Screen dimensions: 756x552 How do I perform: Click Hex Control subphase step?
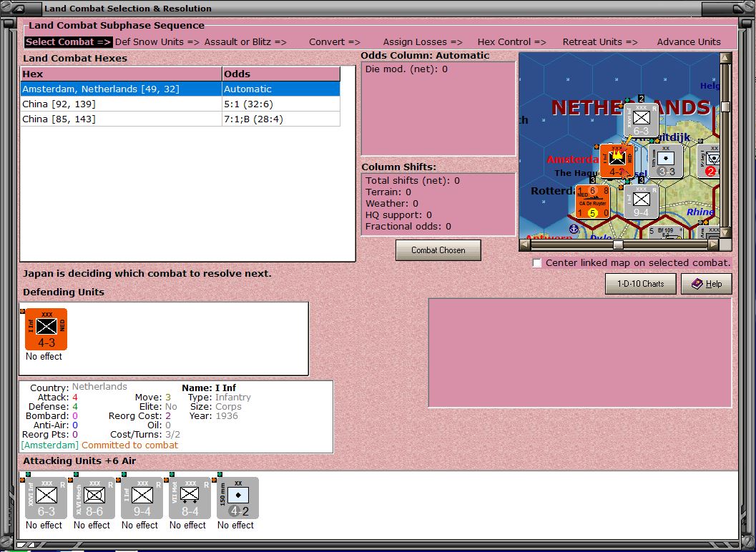point(511,42)
